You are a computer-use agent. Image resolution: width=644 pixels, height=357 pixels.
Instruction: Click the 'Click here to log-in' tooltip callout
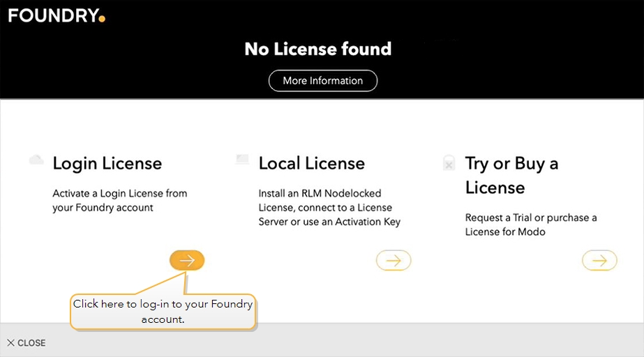coord(163,312)
